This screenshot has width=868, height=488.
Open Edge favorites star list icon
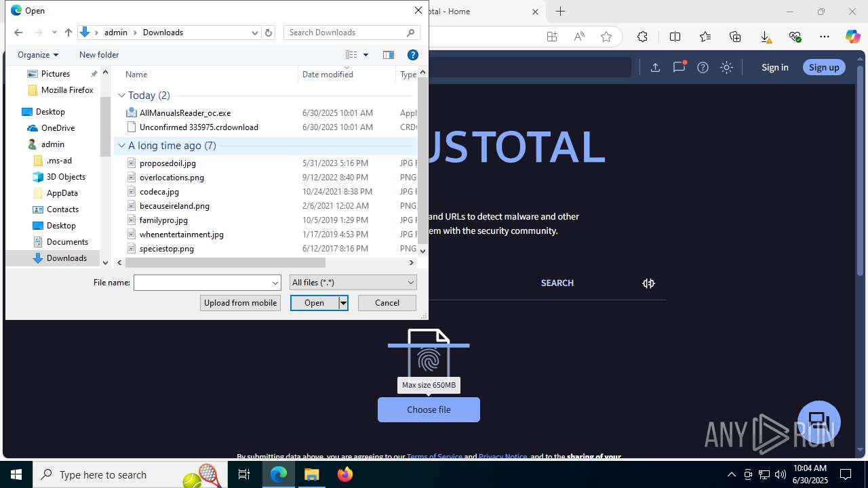(x=705, y=37)
